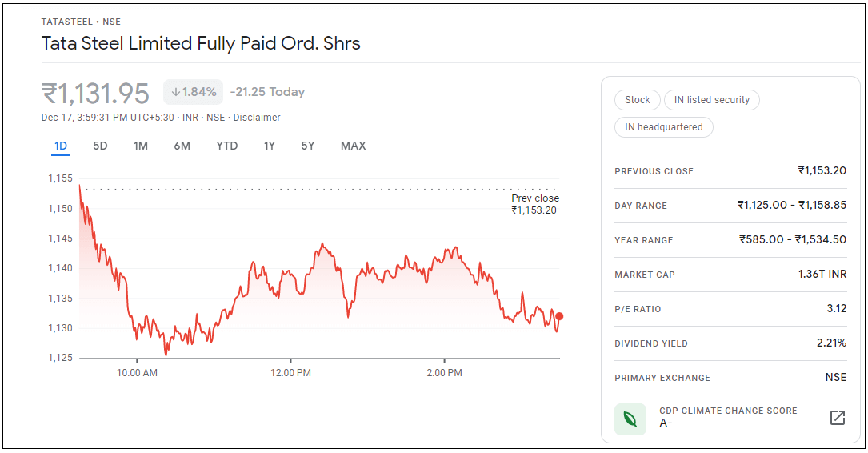The width and height of the screenshot is (868, 453).
Task: Click the Stock category chip
Action: point(638,100)
